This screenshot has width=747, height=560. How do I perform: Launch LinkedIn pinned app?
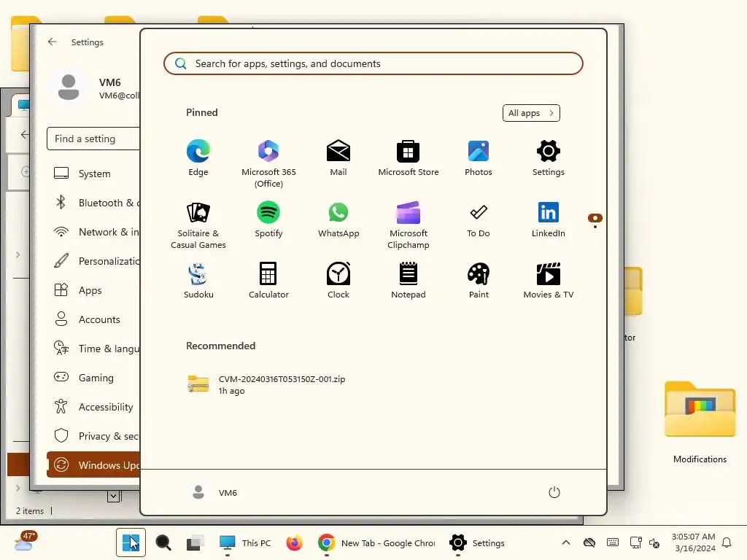(549, 219)
